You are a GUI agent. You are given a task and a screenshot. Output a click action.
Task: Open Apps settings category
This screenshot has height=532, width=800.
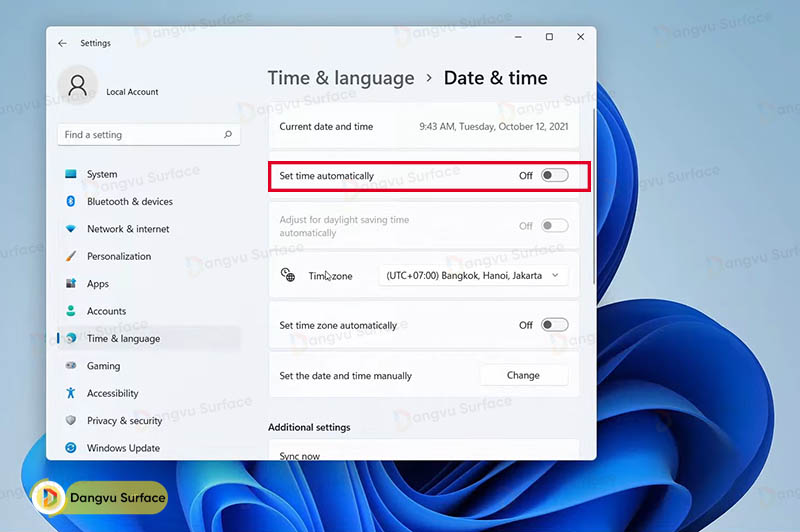(148, 284)
